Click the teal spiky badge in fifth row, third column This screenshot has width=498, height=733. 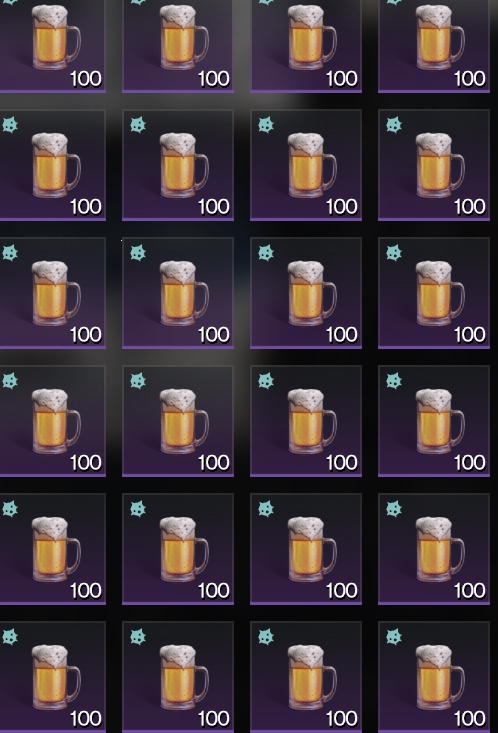(x=266, y=509)
